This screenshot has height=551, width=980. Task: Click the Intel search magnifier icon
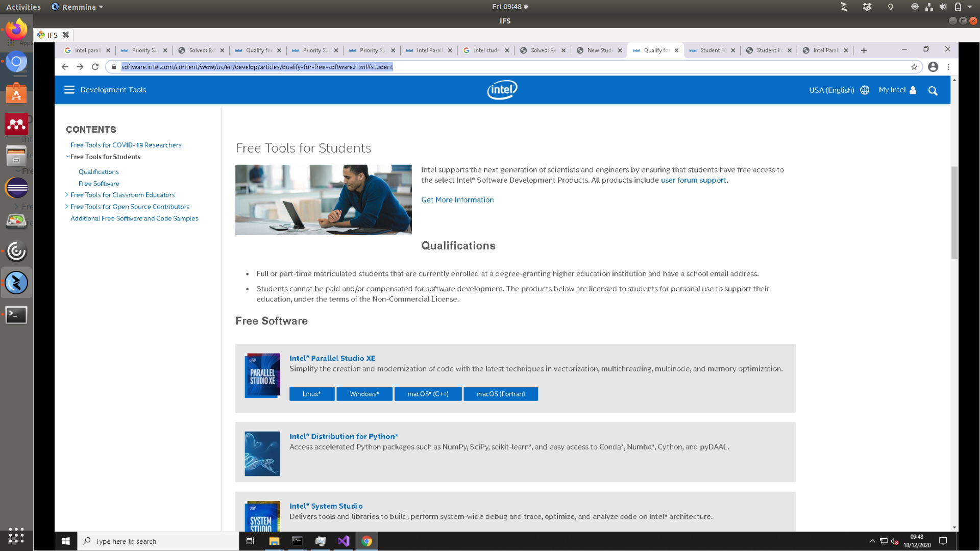pos(933,91)
